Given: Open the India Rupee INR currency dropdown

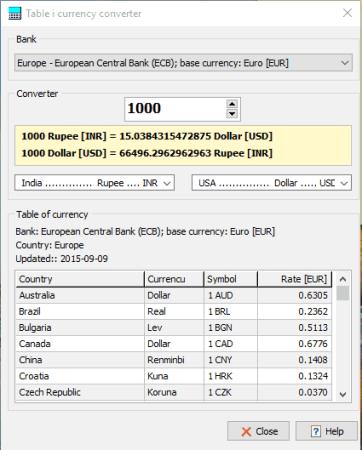Looking at the screenshot, I should 94,183.
